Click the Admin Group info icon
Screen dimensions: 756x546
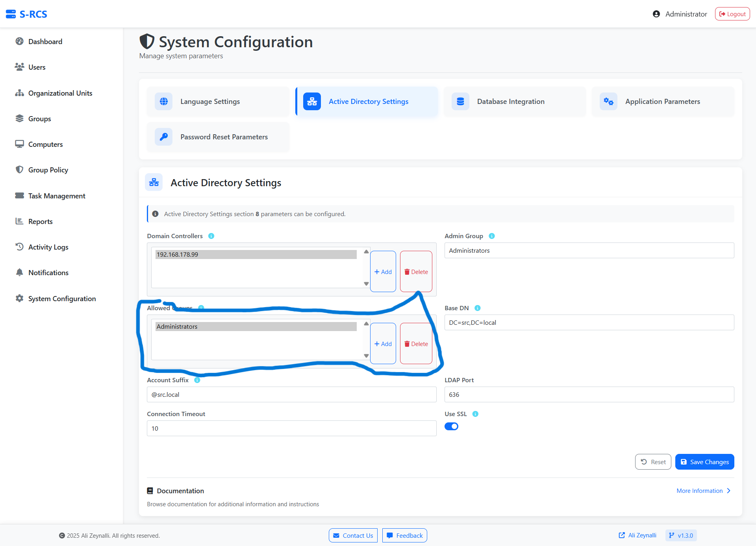tap(491, 236)
